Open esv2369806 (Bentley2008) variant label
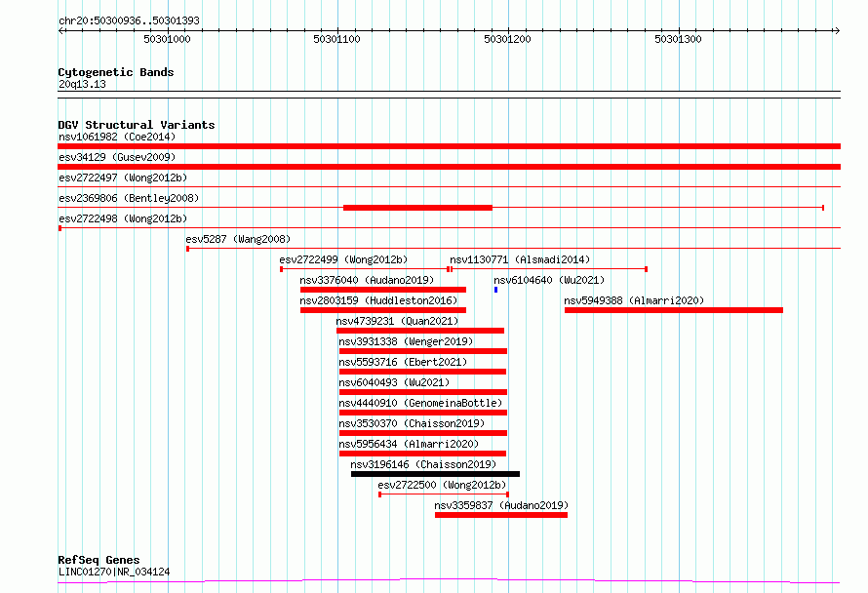 129,198
